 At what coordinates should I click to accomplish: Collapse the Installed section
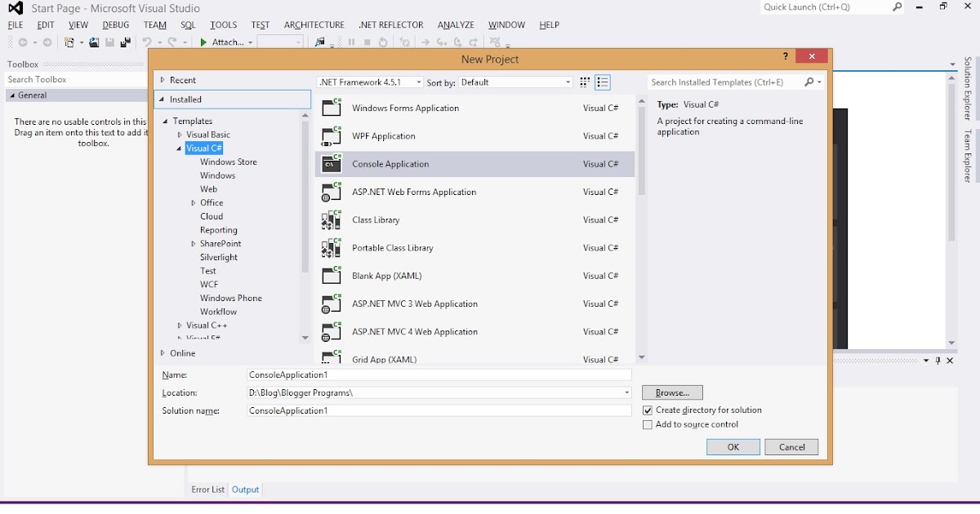coord(163,100)
